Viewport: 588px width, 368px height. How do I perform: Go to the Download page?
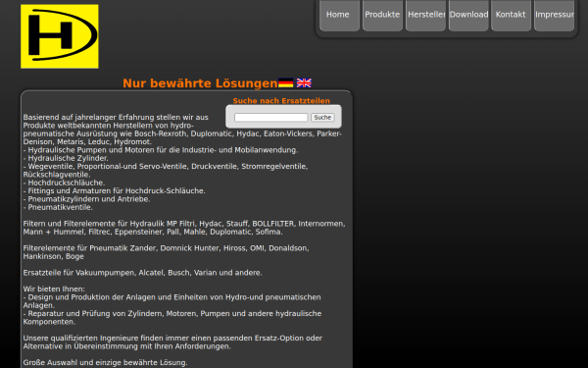(468, 15)
